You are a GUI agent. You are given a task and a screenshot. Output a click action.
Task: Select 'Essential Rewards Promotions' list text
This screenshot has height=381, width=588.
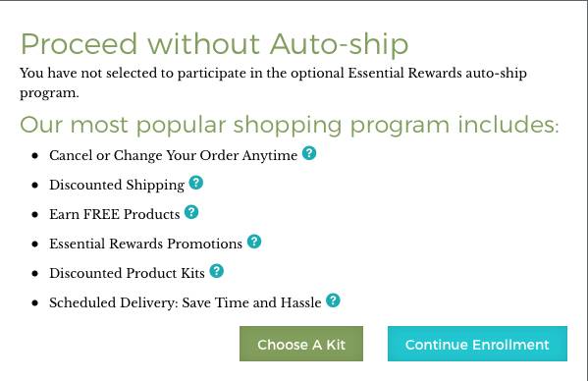click(x=145, y=244)
